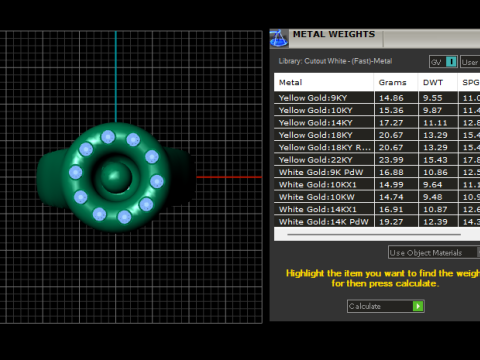Viewport: 480px width, 360px height.
Task: Toggle the GV switch
Action: coord(443,62)
